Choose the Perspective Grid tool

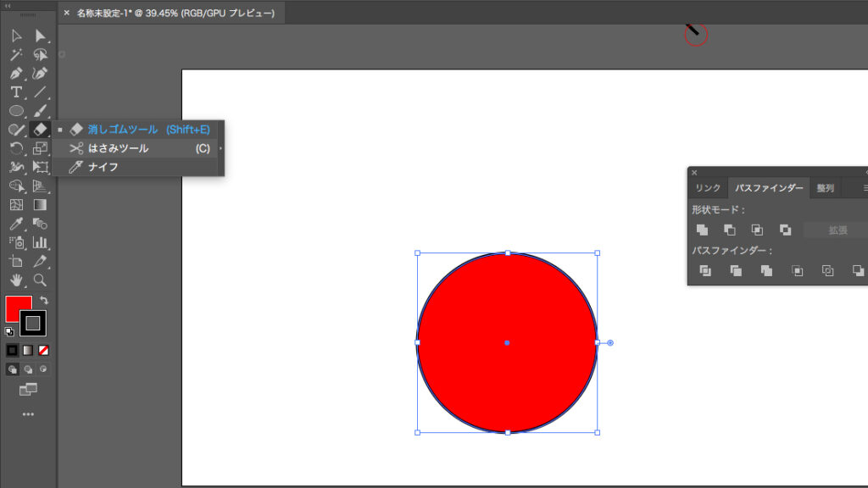[x=40, y=186]
